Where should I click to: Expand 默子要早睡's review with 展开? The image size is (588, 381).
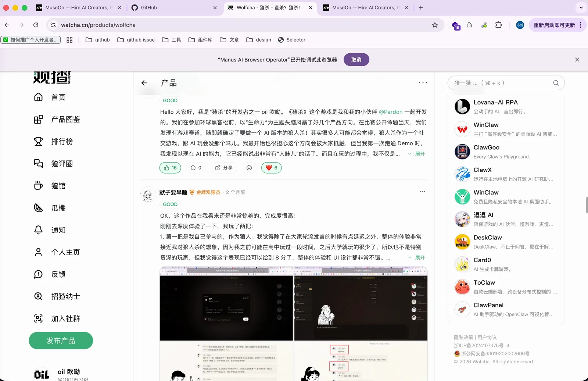(416, 257)
